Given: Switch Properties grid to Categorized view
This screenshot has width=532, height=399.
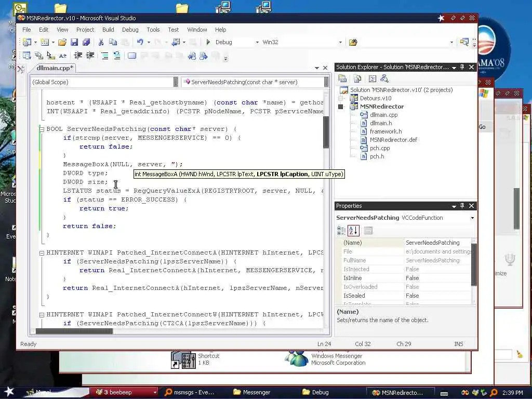Looking at the screenshot, I should coord(341,231).
